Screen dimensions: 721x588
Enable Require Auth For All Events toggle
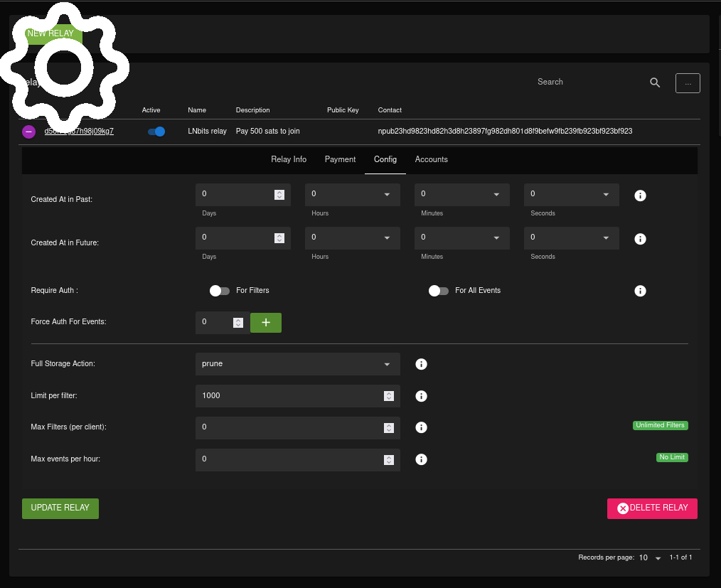click(x=439, y=291)
